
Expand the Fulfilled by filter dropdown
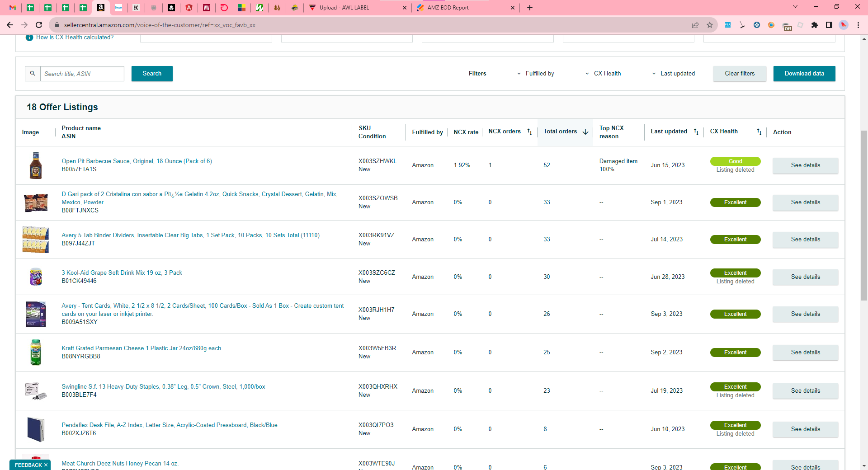click(x=535, y=74)
